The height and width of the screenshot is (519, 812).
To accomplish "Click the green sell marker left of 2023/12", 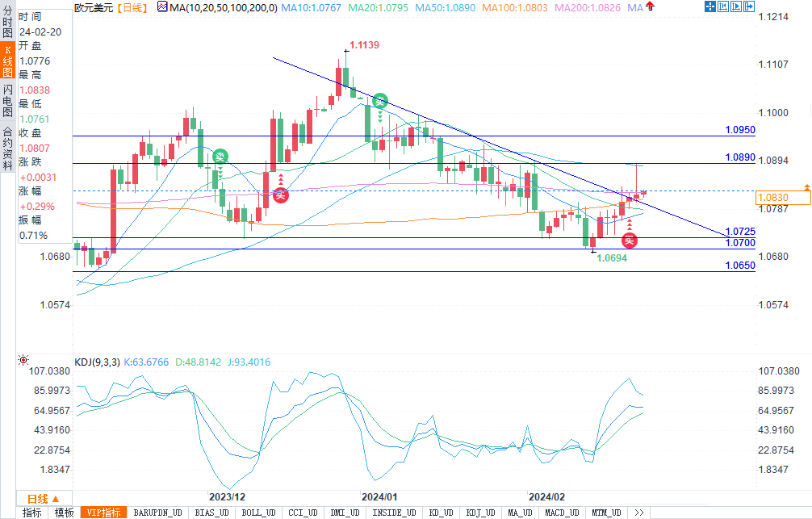I will pos(220,156).
